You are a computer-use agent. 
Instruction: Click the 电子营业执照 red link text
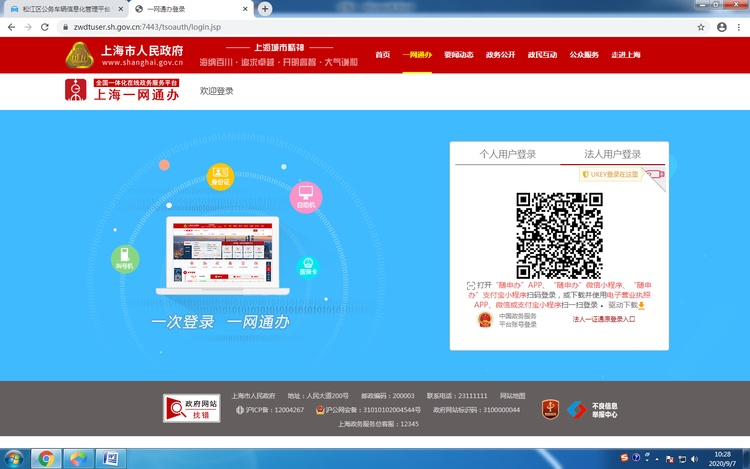[629, 295]
